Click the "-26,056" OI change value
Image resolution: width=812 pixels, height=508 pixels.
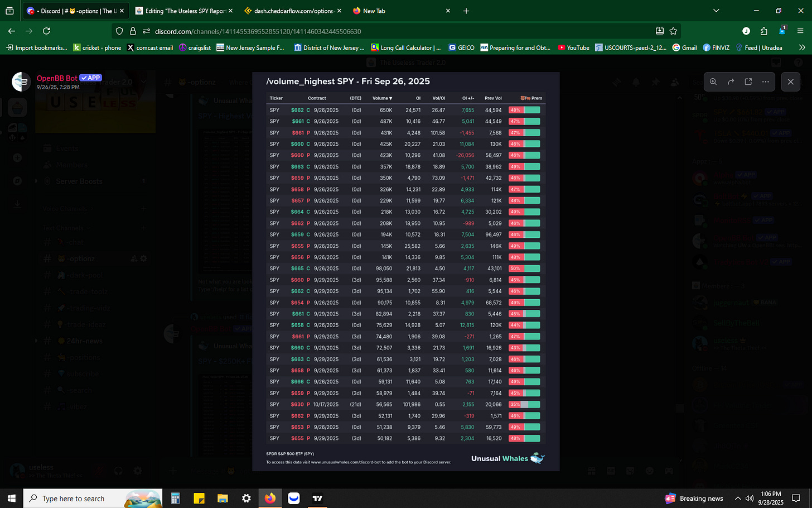[465, 155]
